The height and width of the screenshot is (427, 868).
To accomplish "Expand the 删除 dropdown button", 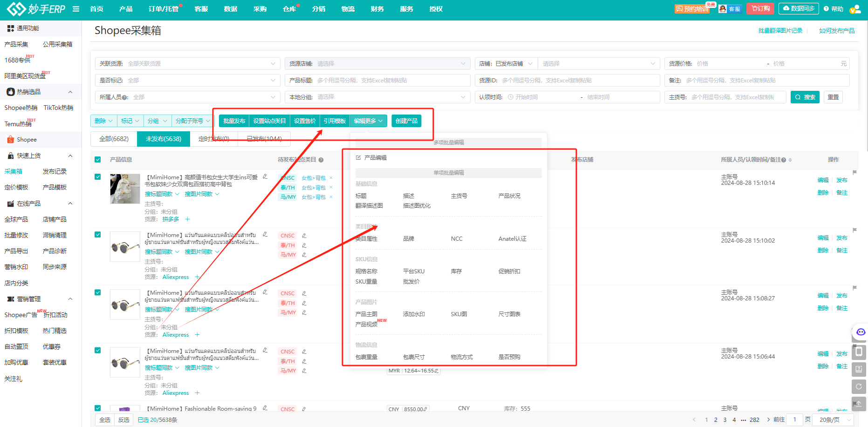I will point(103,121).
